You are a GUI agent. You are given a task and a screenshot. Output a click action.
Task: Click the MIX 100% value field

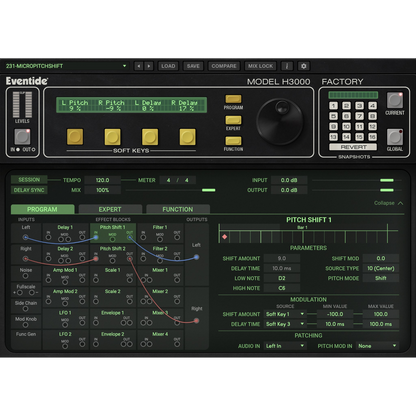click(x=102, y=190)
